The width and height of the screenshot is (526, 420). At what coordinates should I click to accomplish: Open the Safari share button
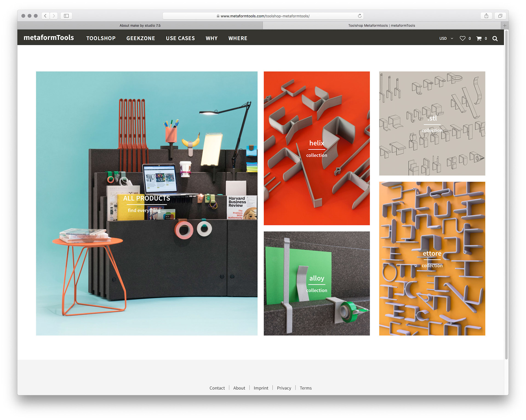(x=486, y=16)
